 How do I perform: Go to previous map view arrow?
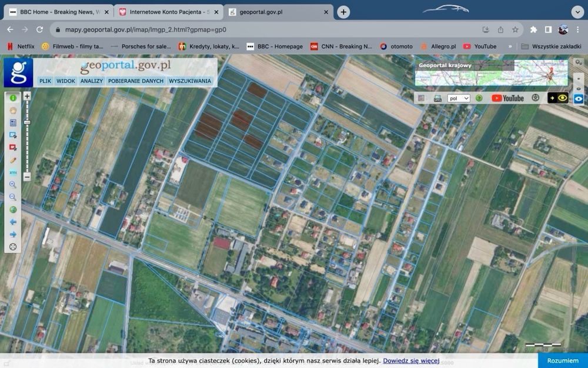(x=13, y=222)
